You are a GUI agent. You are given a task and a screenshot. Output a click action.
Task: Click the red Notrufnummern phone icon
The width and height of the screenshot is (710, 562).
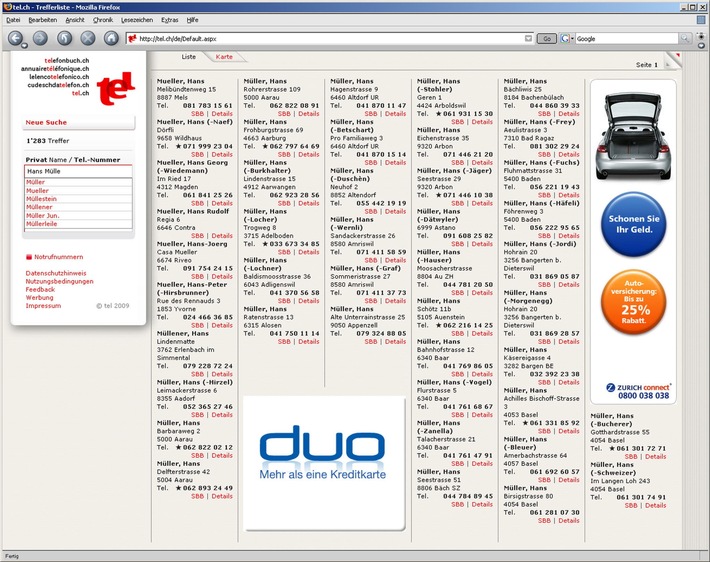click(x=29, y=257)
